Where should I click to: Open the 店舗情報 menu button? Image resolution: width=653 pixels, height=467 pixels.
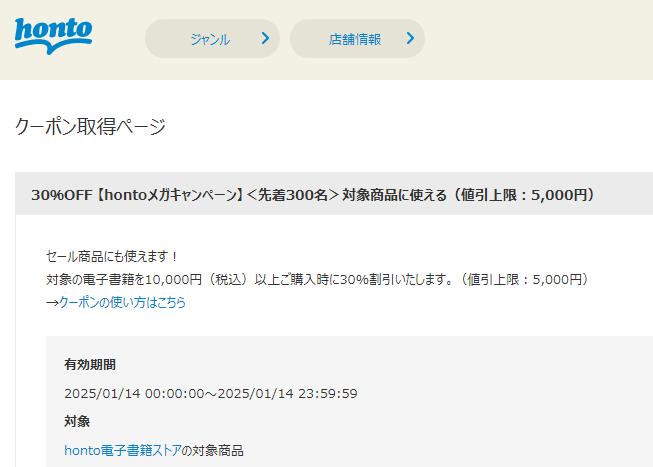357,39
